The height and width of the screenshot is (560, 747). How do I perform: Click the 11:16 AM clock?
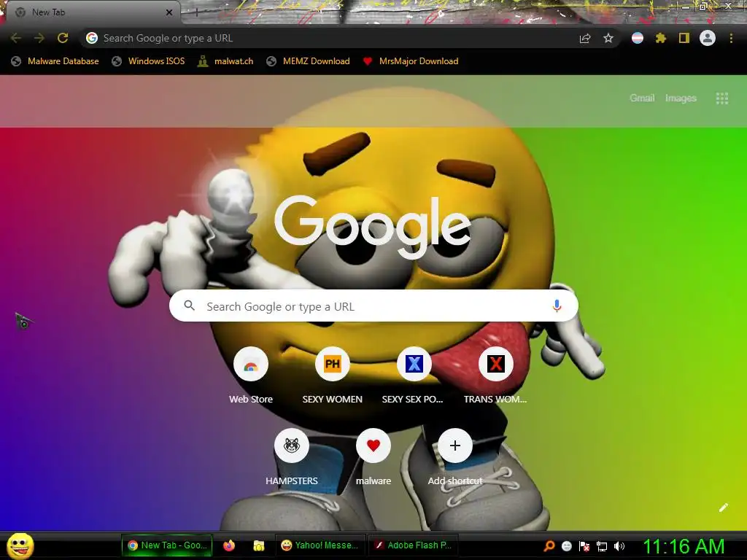pyautogui.click(x=684, y=546)
